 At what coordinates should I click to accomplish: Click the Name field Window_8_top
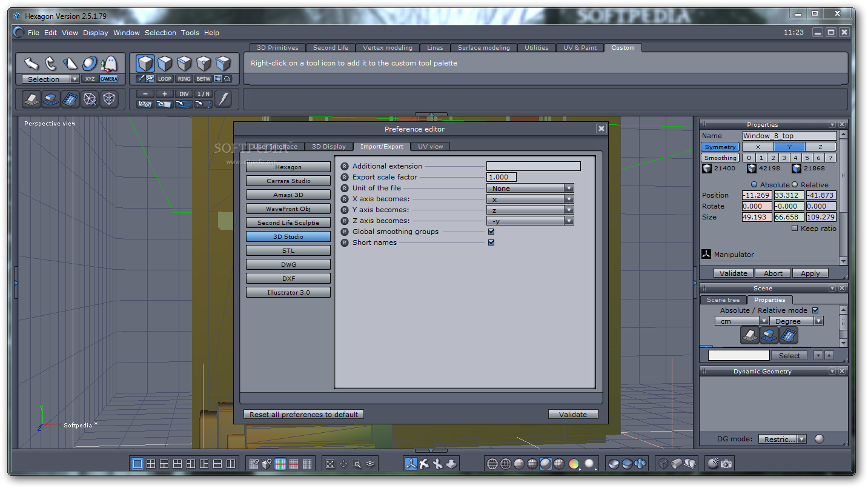tap(789, 136)
